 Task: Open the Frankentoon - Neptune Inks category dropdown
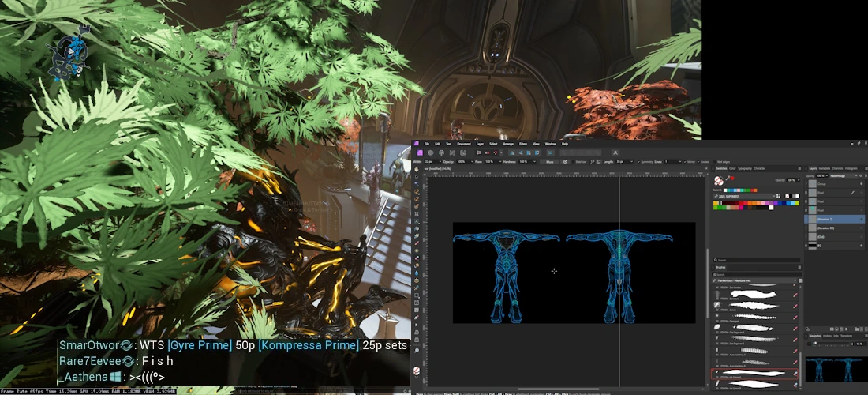(754, 281)
